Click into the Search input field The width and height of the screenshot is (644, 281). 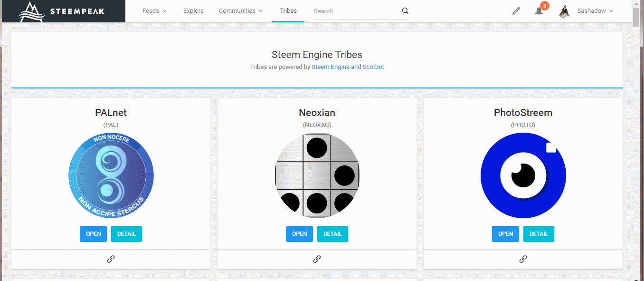click(356, 11)
